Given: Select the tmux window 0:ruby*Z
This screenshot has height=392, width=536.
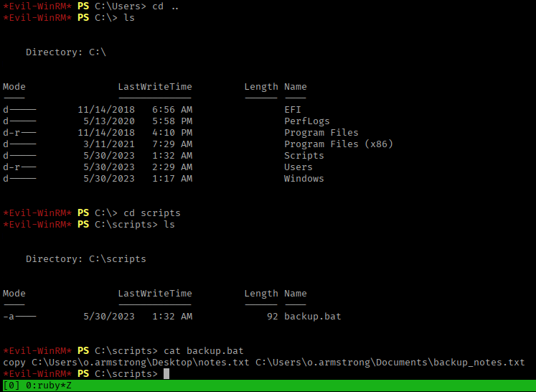Looking at the screenshot, I should tap(47, 386).
